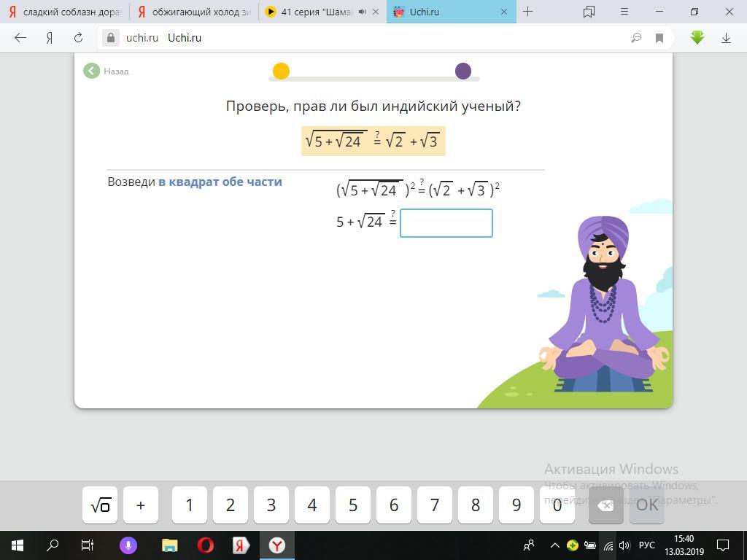Open the clock showing 15:40

[684, 545]
